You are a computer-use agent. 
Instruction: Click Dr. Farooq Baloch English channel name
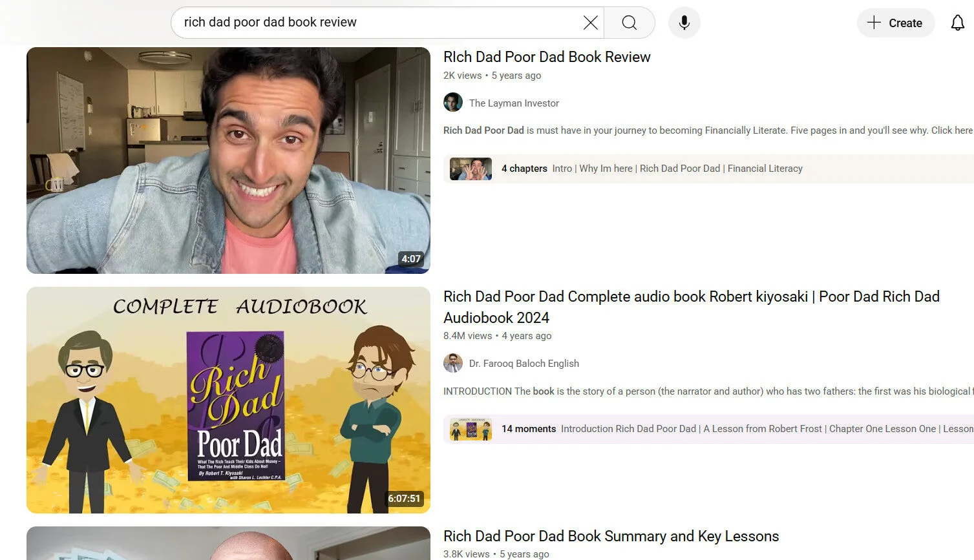coord(524,363)
